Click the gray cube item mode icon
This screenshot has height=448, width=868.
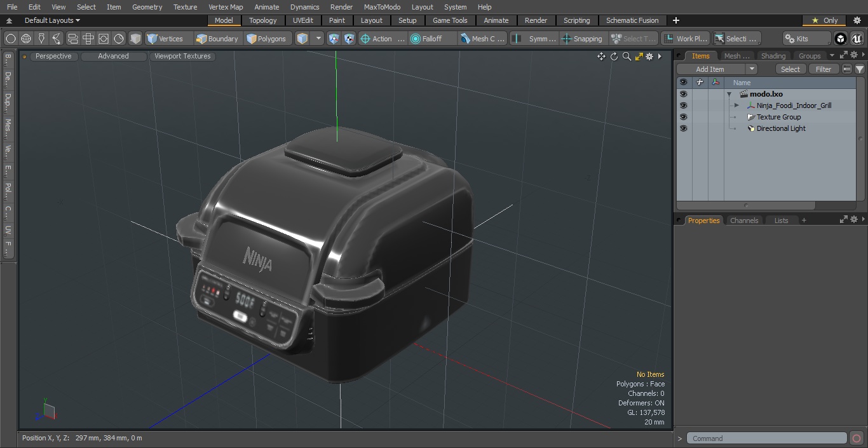tap(135, 39)
